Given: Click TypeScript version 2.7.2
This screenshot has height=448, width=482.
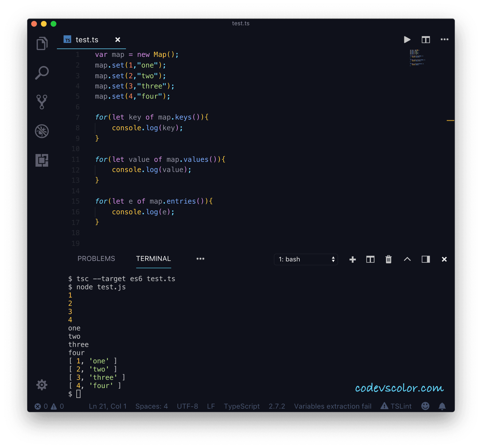Looking at the screenshot, I should click(277, 406).
